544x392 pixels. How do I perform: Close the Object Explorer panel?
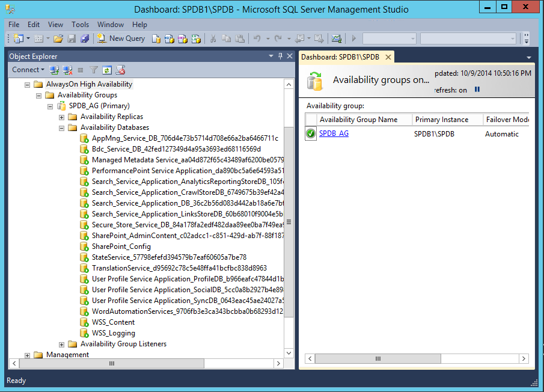click(290, 56)
